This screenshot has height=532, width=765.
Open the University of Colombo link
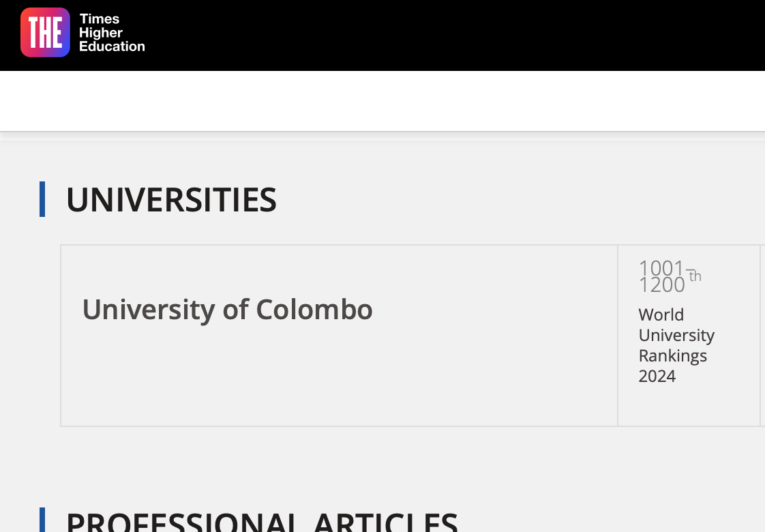click(227, 310)
